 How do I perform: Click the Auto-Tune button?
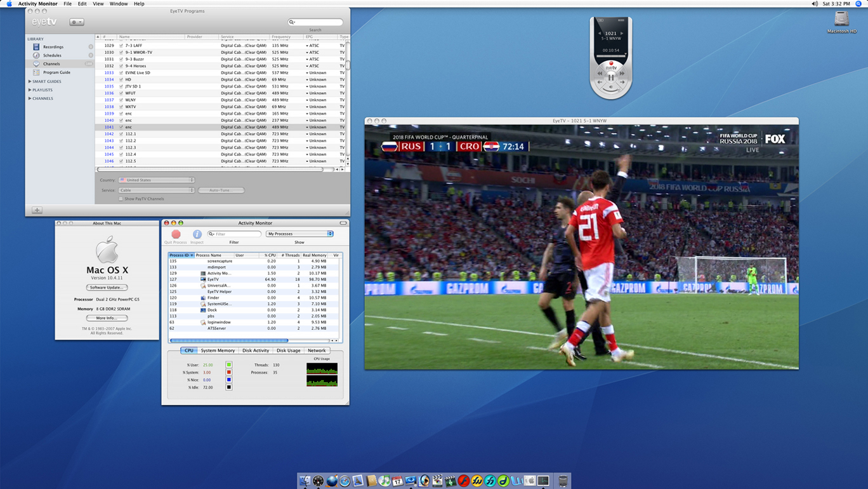coord(221,191)
